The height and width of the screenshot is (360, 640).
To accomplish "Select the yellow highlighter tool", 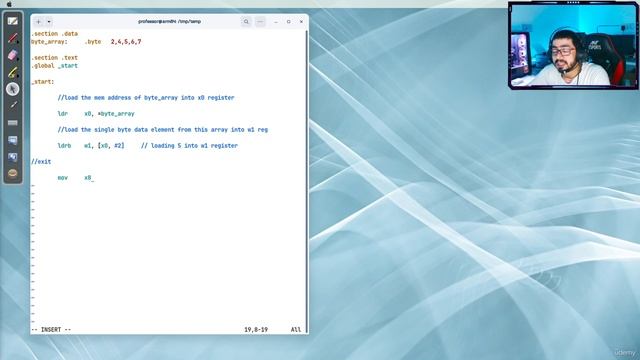I will tap(13, 72).
